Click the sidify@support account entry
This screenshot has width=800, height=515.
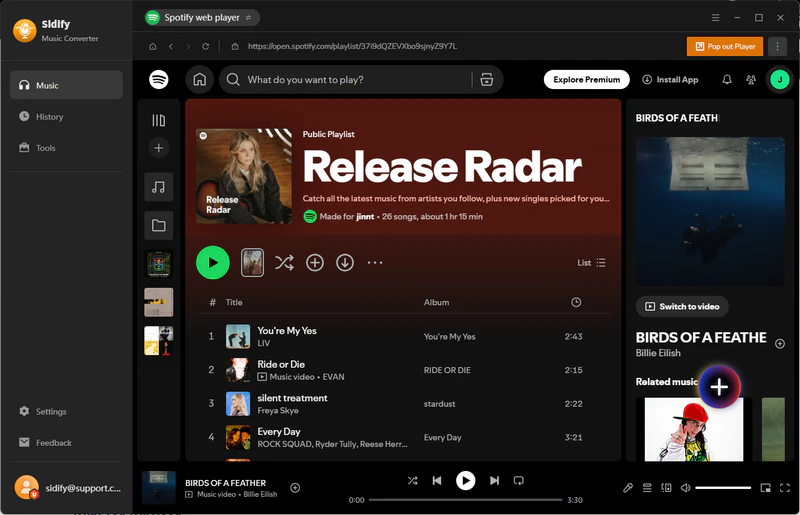tap(67, 487)
